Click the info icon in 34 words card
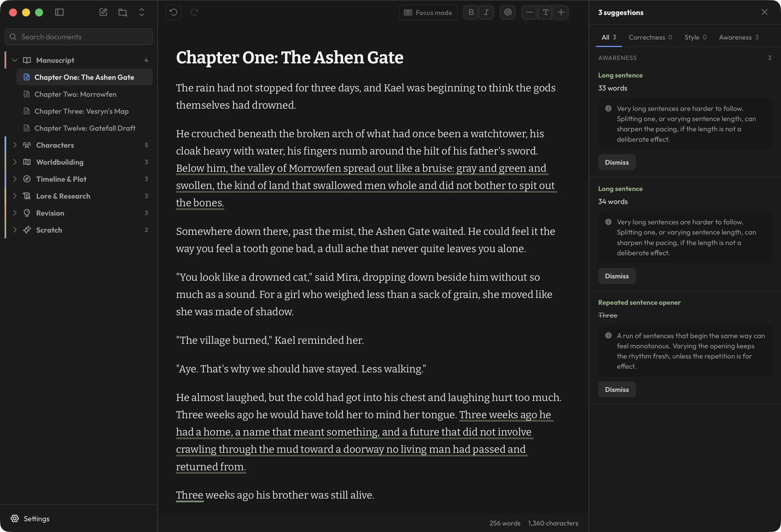781x532 pixels. click(608, 222)
